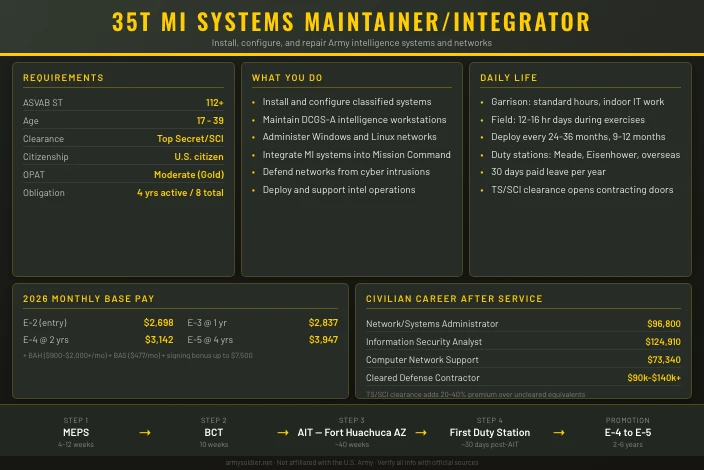The width and height of the screenshot is (704, 470).
Task: Select 30 days paid leave per year
Action: (548, 171)
